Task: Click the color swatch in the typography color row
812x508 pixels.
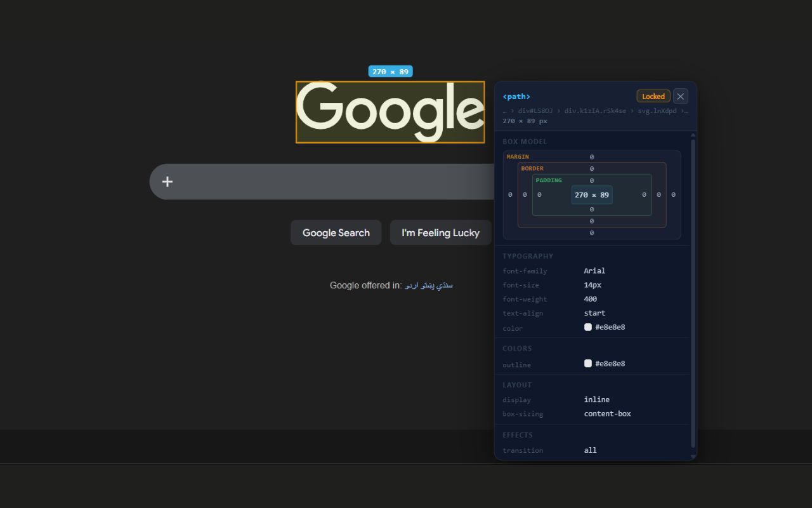Action: point(588,327)
